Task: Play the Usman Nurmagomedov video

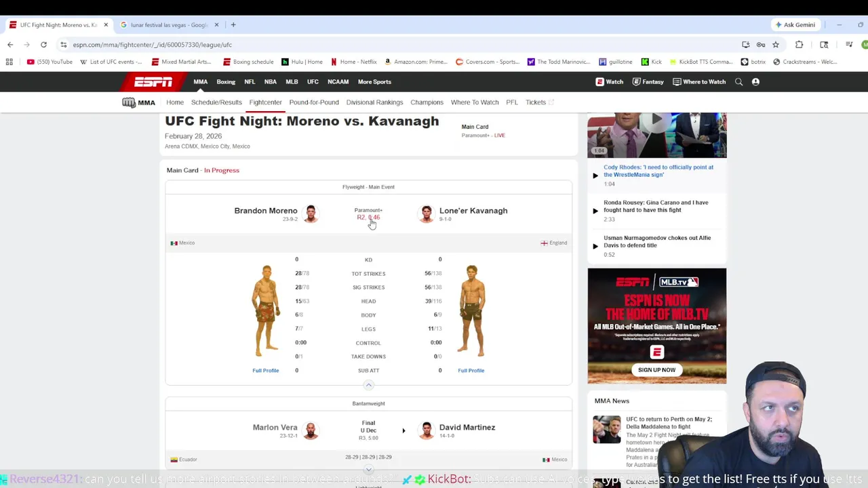Action: coord(595,246)
